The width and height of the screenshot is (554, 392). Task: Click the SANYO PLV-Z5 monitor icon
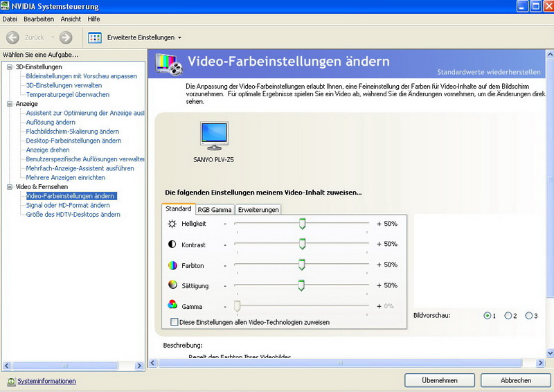(x=214, y=136)
